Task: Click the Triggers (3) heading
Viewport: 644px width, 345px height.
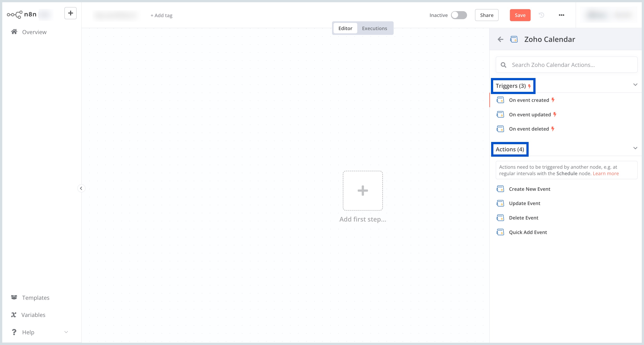Action: [x=511, y=86]
